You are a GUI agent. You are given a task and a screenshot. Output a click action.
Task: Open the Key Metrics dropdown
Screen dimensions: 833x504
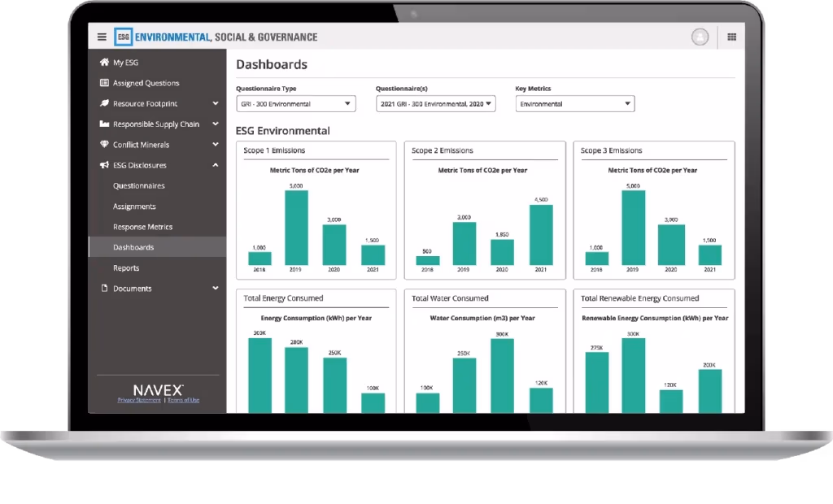pyautogui.click(x=575, y=103)
